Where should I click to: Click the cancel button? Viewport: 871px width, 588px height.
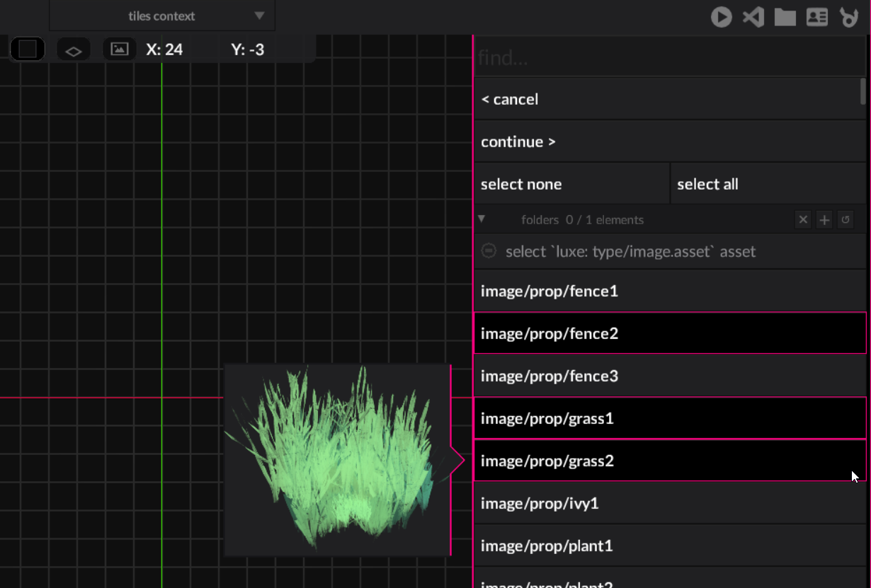coord(666,99)
